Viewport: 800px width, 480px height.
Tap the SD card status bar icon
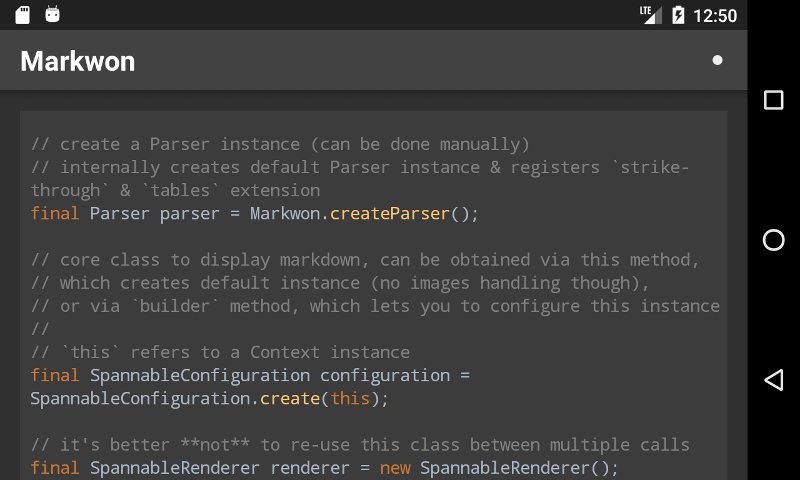point(23,15)
